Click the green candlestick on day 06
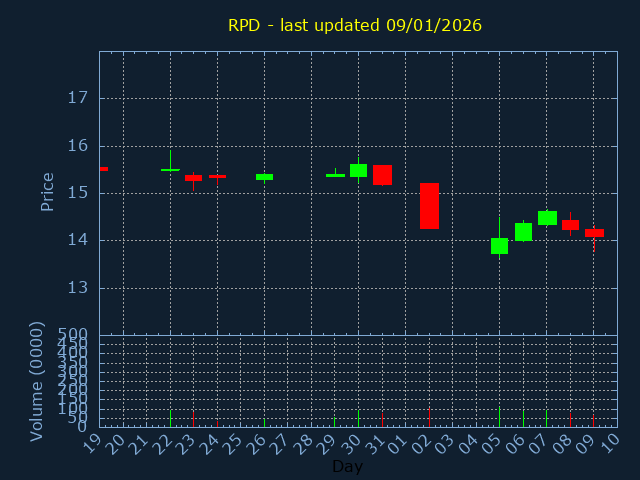This screenshot has height=480, width=640. tap(523, 232)
